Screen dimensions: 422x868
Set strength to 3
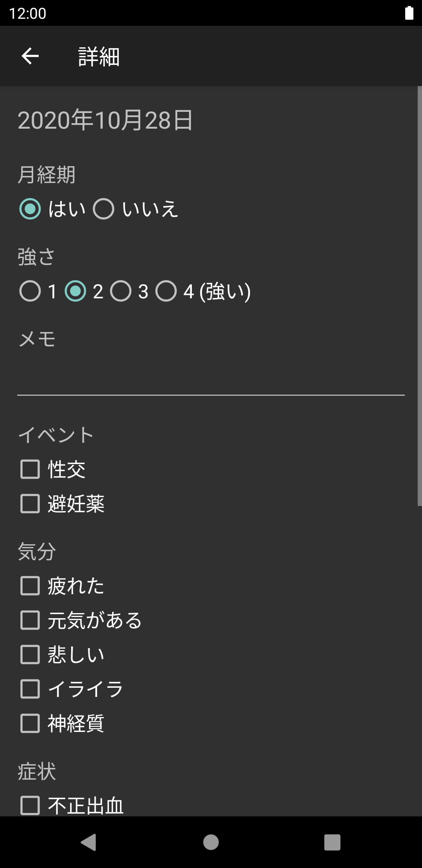click(121, 291)
